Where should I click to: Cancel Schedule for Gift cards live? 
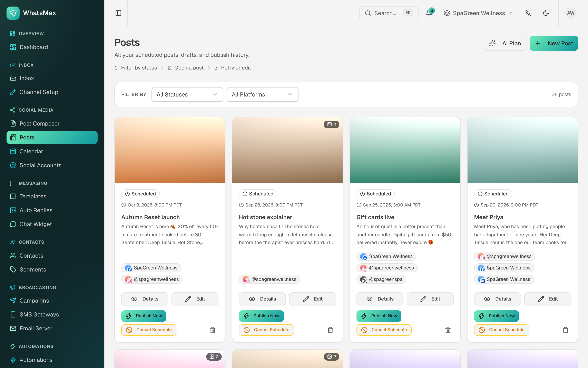coord(384,330)
